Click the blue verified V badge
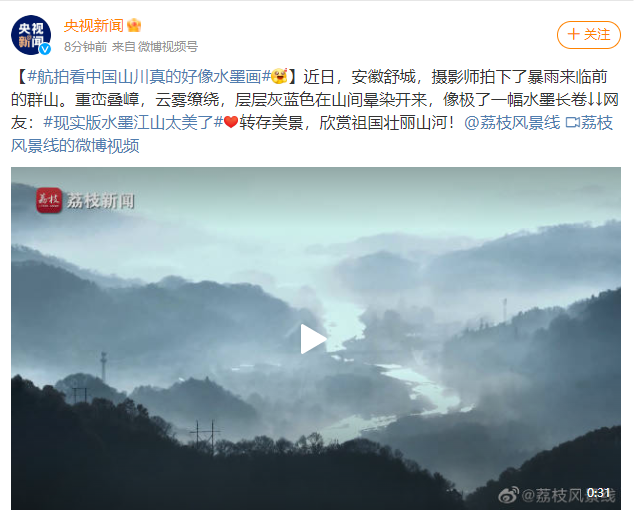Screen dimensions: 634x514 tap(45, 49)
